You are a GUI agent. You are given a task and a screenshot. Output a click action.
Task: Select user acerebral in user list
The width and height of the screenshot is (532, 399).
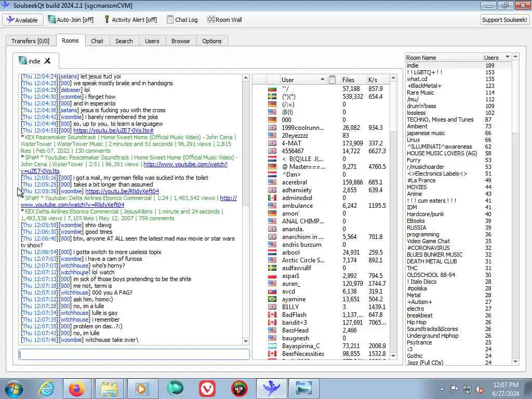321,182
